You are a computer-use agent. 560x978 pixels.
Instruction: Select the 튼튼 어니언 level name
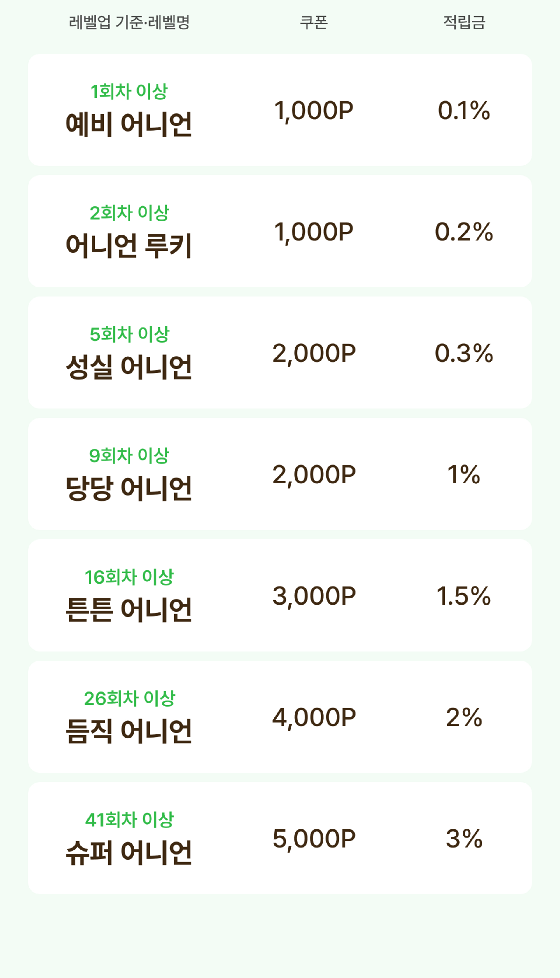[x=129, y=610]
